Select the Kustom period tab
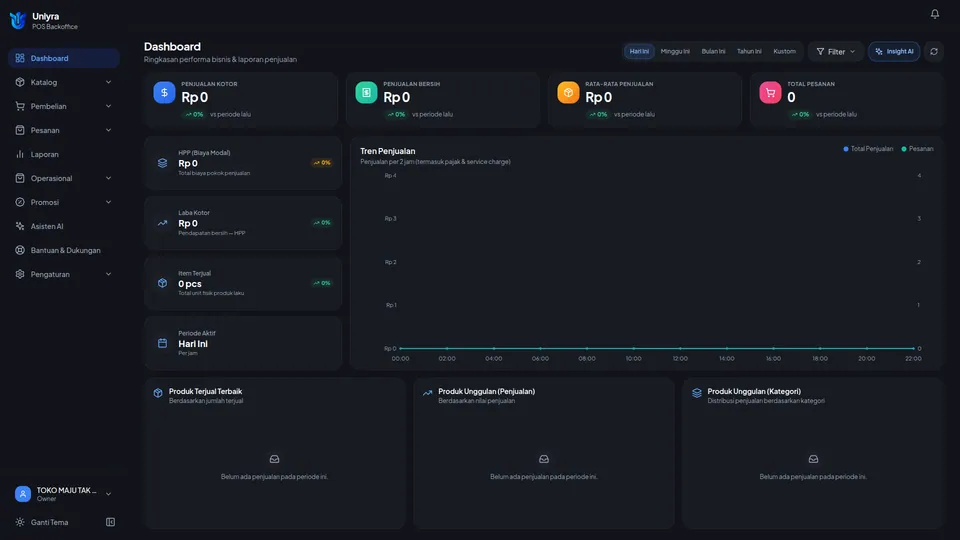The width and height of the screenshot is (960, 540). click(x=784, y=51)
